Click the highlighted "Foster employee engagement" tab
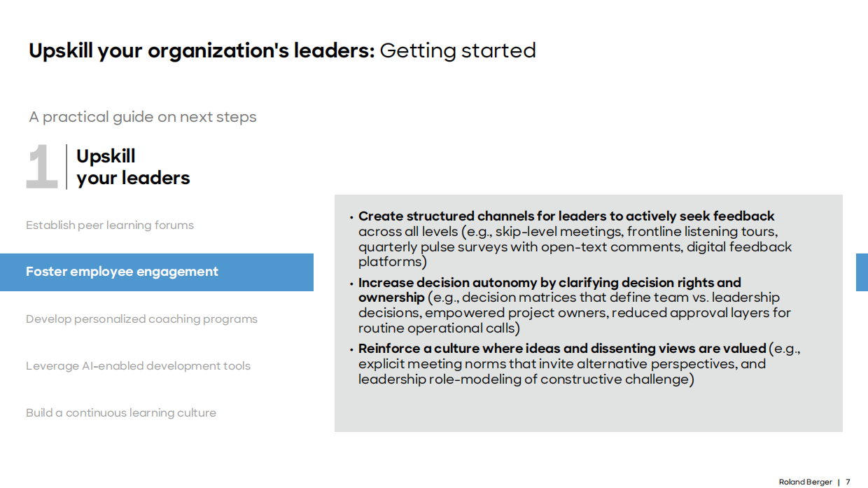868x488 pixels. tap(122, 272)
